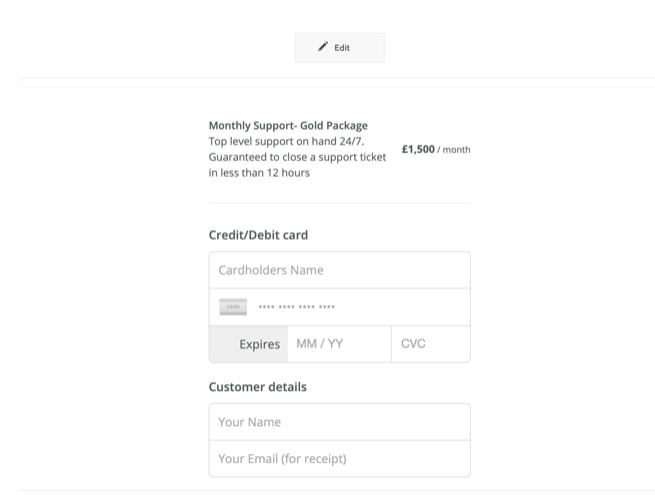Image resolution: width=655 pixels, height=495 pixels.
Task: Click the grey credit card icon
Action: tap(233, 307)
